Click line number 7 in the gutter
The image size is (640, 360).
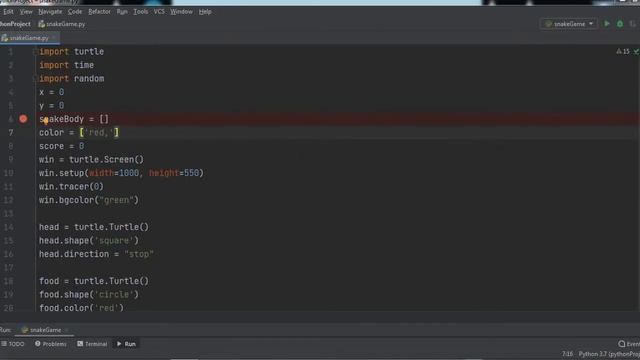11,133
